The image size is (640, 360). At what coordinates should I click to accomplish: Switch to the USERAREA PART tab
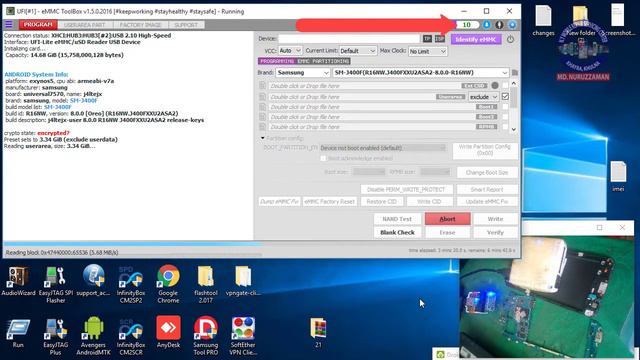pyautogui.click(x=85, y=25)
